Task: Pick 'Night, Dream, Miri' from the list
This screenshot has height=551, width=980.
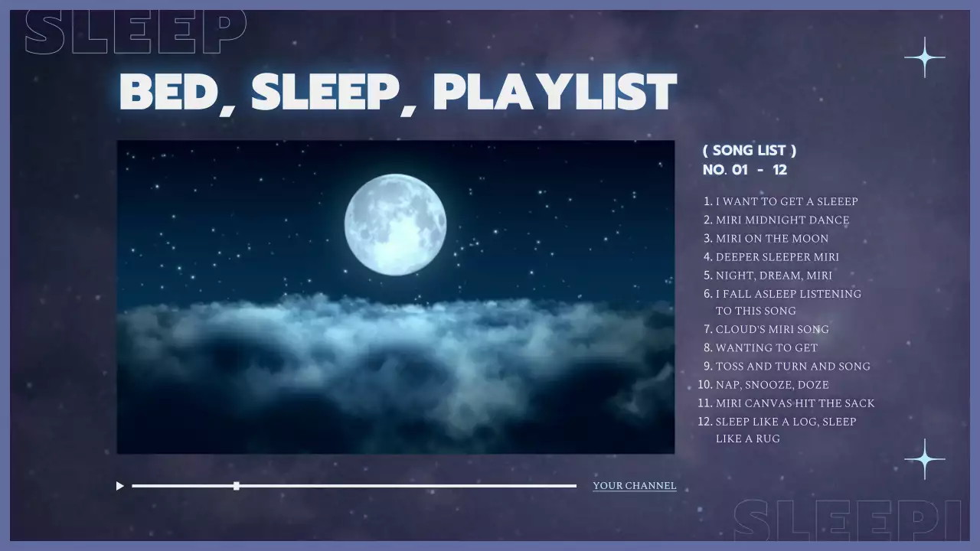Action: 773,275
